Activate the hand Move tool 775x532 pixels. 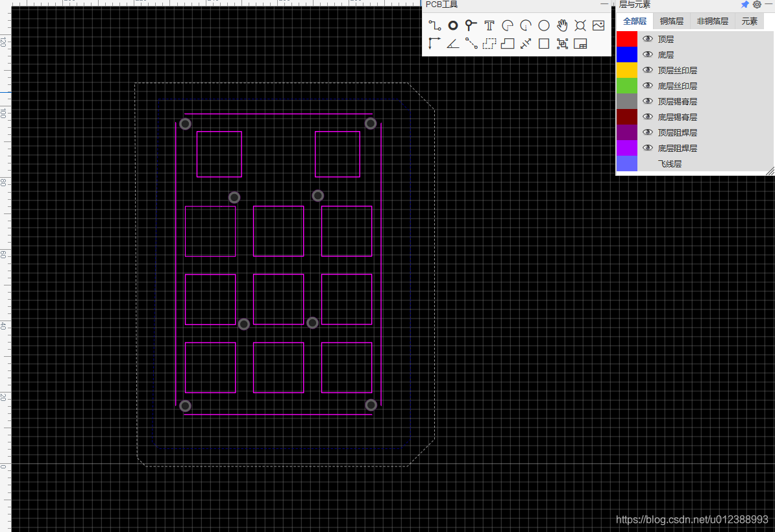(x=562, y=25)
